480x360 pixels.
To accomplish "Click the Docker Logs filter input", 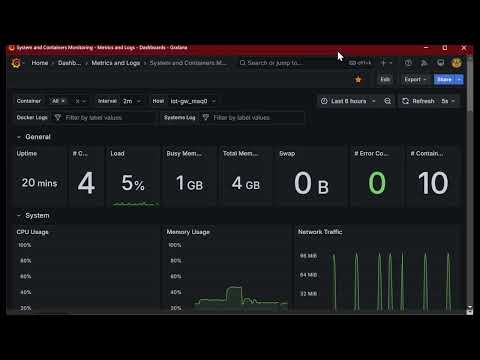I will (105, 117).
